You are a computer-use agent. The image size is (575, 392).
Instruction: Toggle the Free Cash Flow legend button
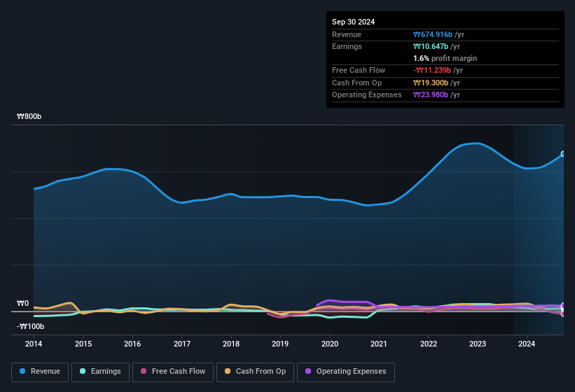tap(173, 372)
